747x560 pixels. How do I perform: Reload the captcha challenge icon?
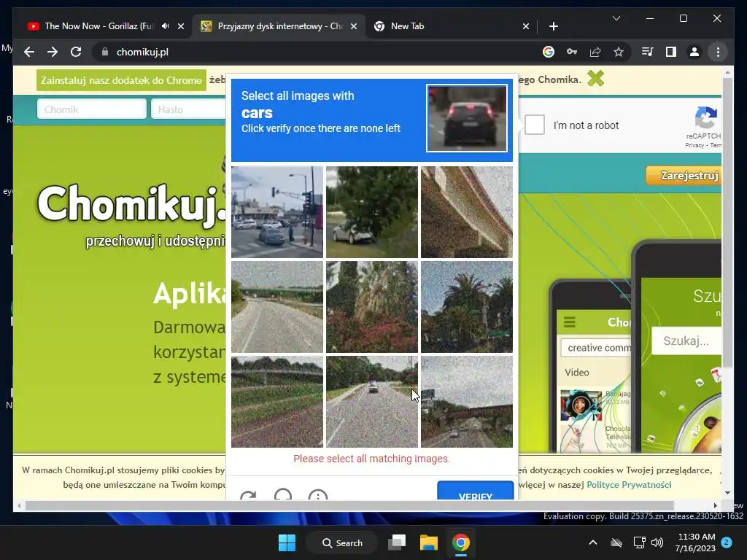[x=248, y=495]
